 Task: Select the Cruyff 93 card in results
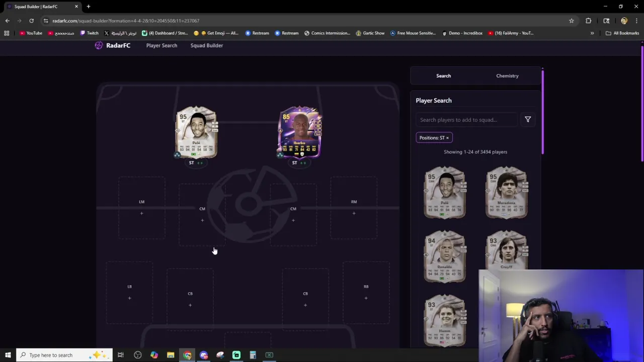506,250
